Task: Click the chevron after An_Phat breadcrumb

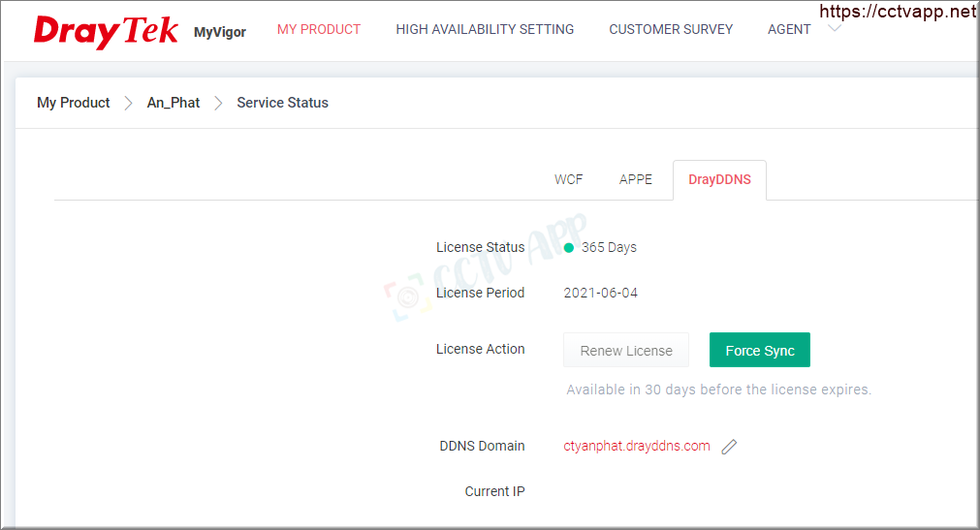Action: coord(218,103)
